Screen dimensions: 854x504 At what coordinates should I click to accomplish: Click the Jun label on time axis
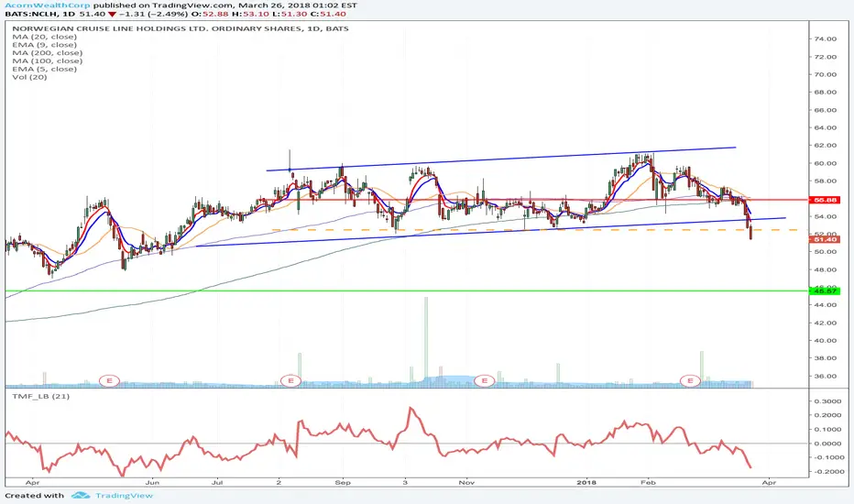click(152, 482)
